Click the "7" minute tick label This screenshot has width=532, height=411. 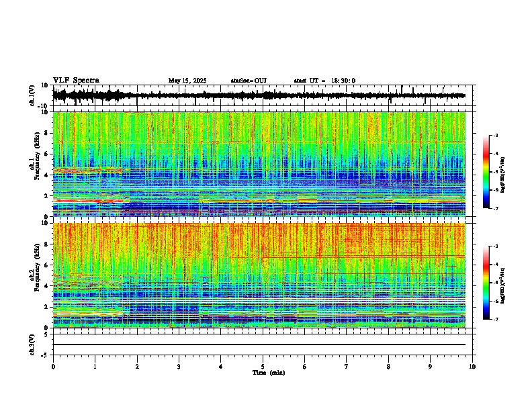[347, 367]
